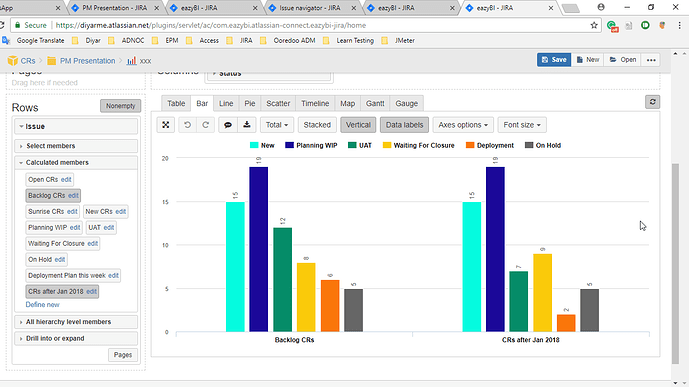Click the CRs cube account icon
This screenshot has width=689, height=387.
coord(13,61)
